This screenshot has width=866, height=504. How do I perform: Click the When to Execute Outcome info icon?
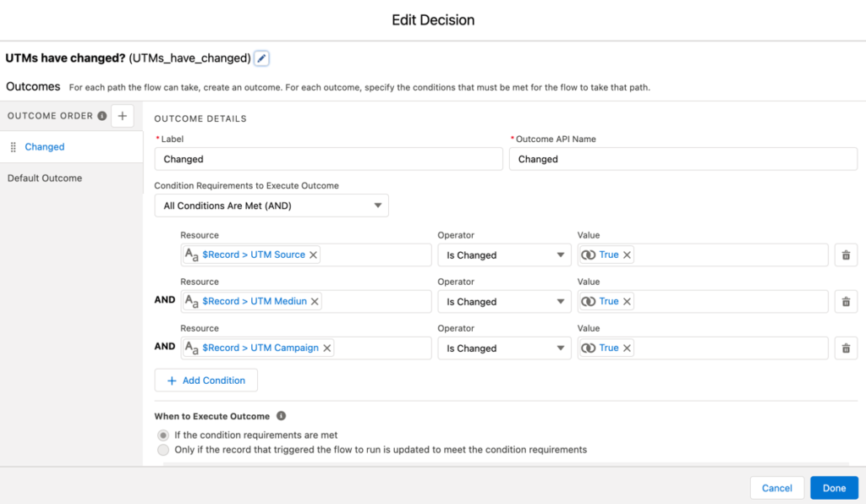(x=281, y=415)
